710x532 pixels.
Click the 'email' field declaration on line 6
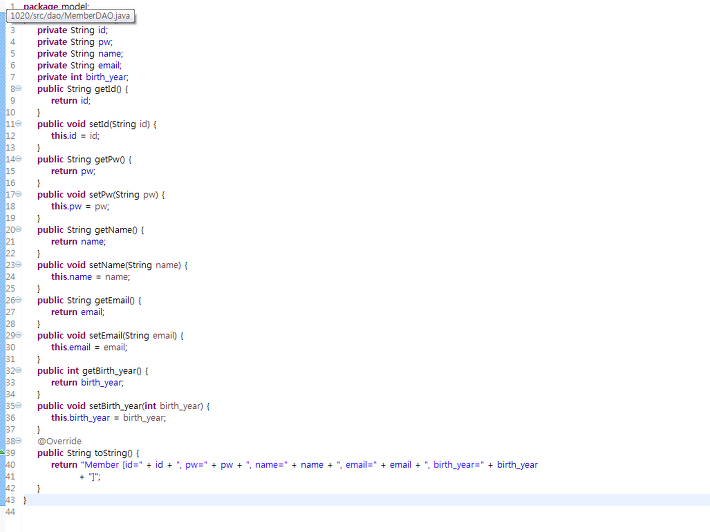[110, 66]
